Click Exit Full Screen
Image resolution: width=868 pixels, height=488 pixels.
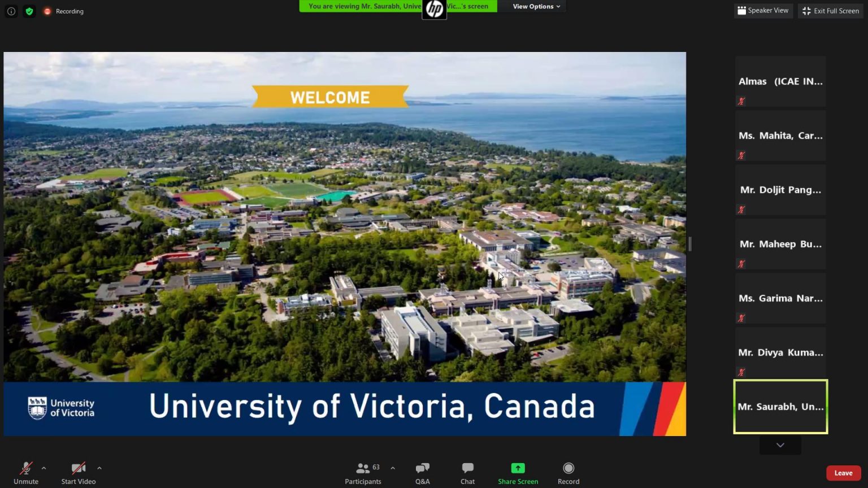coord(831,11)
